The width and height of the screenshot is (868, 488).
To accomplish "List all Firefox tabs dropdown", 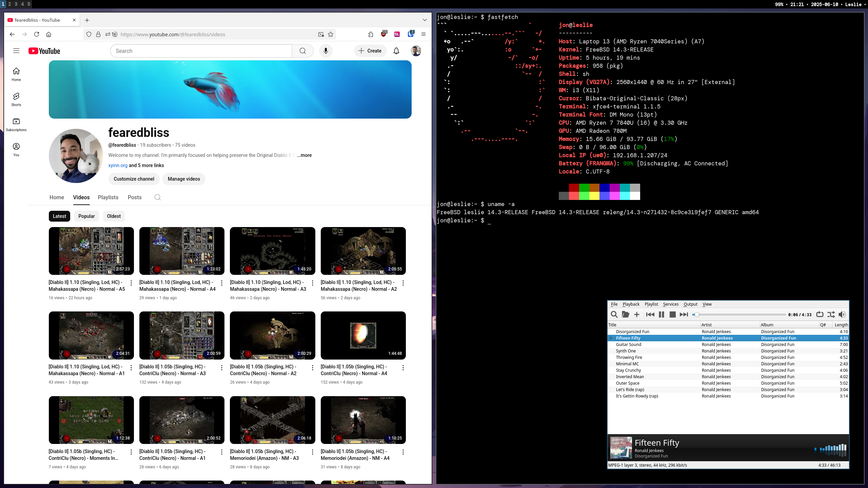I will 425,20.
